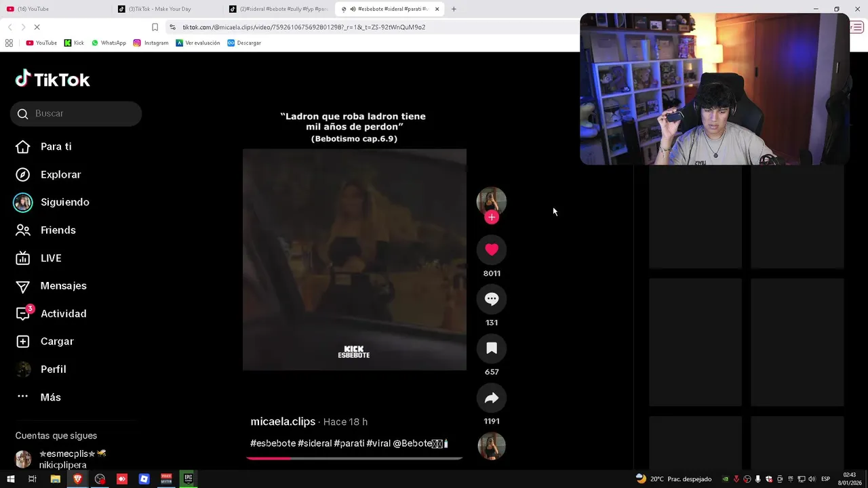This screenshot has height=488, width=868.
Task: Bookmark this page in the address bar
Action: click(155, 27)
